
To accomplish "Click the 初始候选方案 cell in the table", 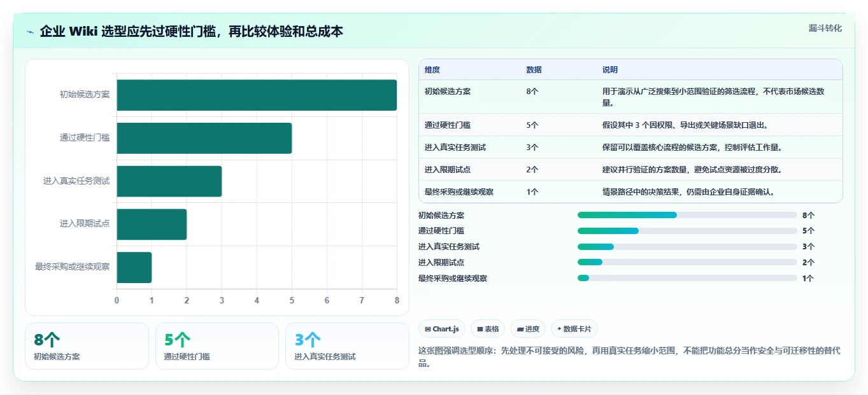I will [448, 92].
